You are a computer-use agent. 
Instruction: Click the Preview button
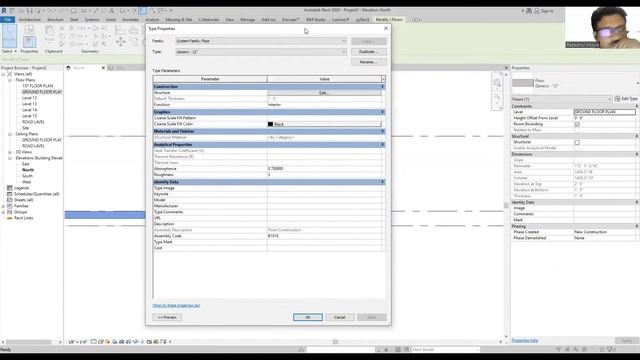167,317
